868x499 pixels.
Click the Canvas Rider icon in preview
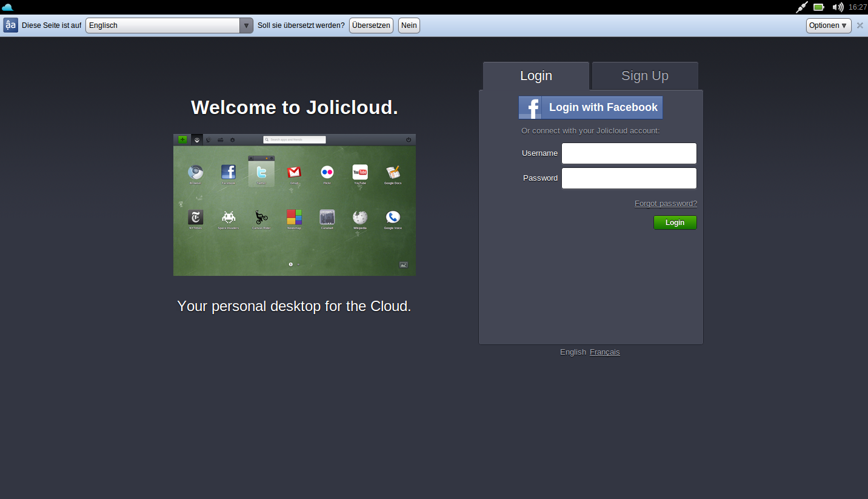(x=261, y=217)
